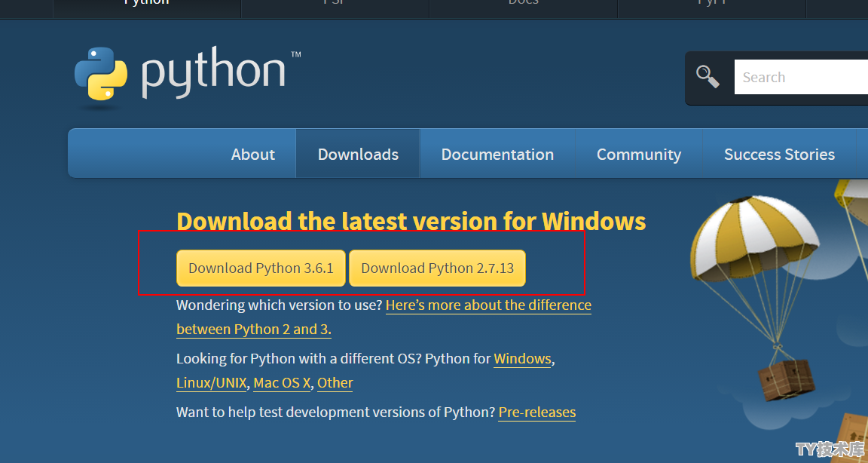The width and height of the screenshot is (868, 463).
Task: Click Download Python 3.6.1 button
Action: (261, 268)
